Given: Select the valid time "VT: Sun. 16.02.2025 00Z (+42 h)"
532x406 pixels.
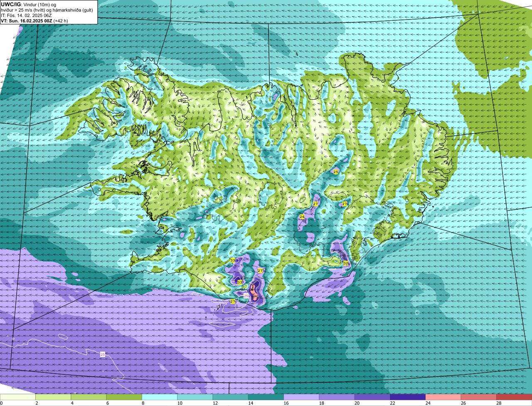Looking at the screenshot, I should coord(34,21).
